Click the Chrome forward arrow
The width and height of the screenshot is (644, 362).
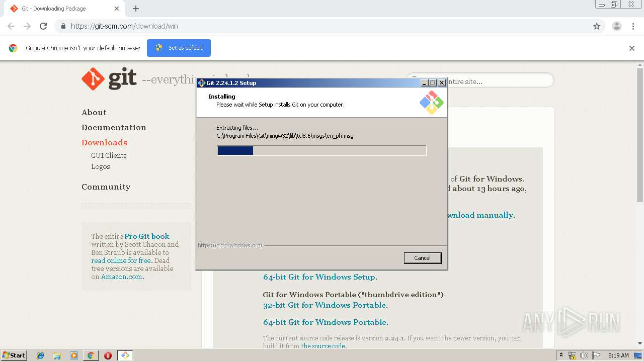27,26
